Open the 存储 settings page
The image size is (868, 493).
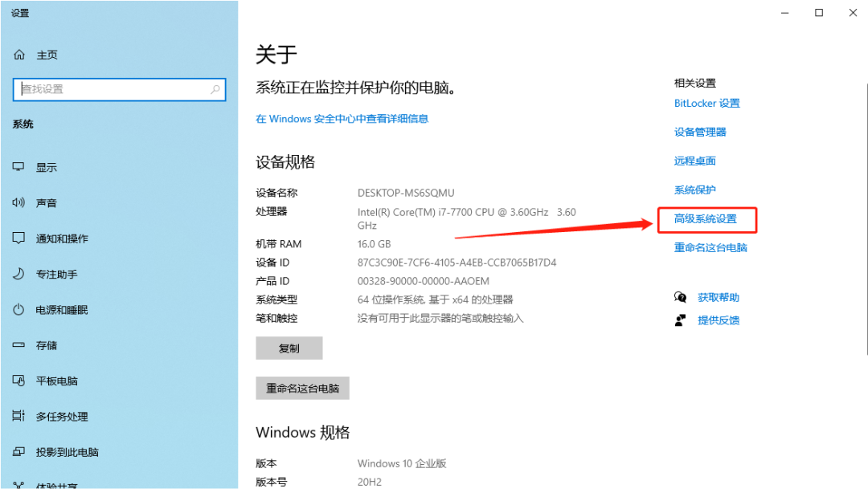(x=47, y=346)
